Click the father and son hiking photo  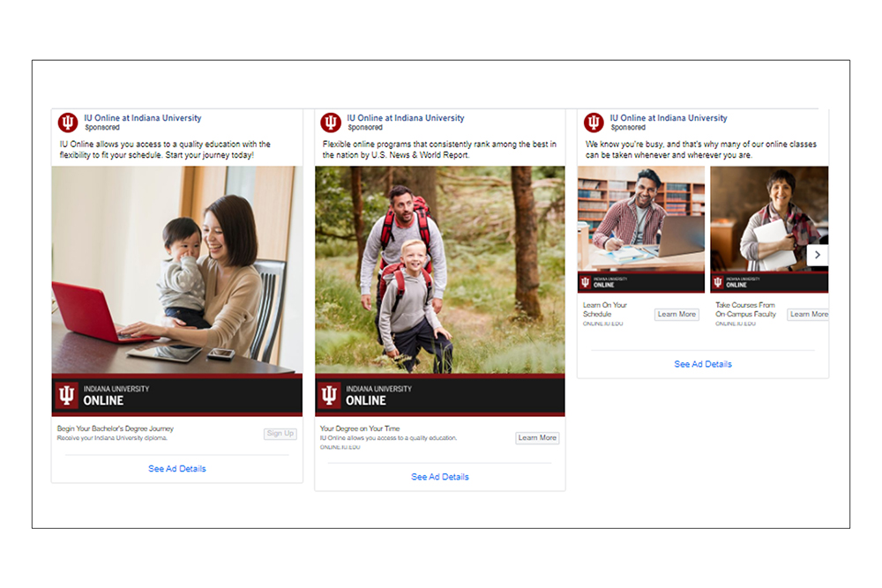click(440, 270)
